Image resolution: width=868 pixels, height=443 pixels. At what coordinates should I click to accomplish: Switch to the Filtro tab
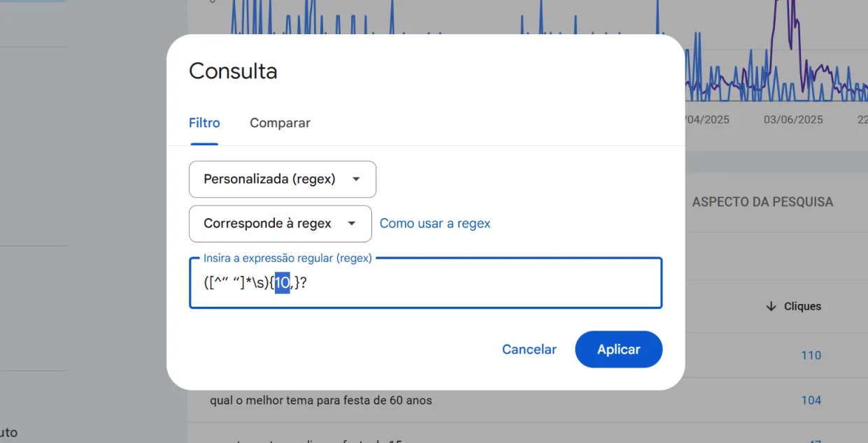(204, 123)
